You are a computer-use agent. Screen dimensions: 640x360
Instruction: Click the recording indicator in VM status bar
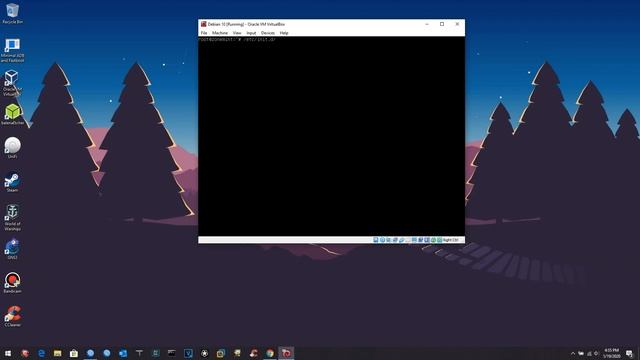click(420, 240)
